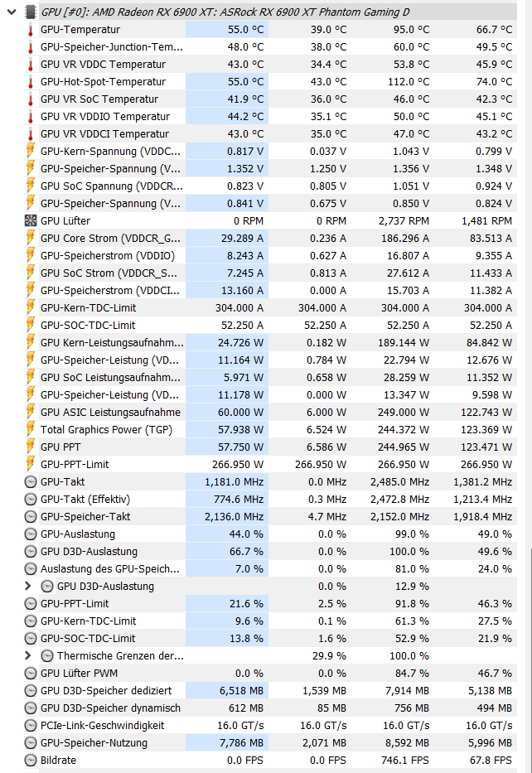This screenshot has width=532, height=773.
Task: Click the 6,518 MB dedicated memory value
Action: coord(242,691)
